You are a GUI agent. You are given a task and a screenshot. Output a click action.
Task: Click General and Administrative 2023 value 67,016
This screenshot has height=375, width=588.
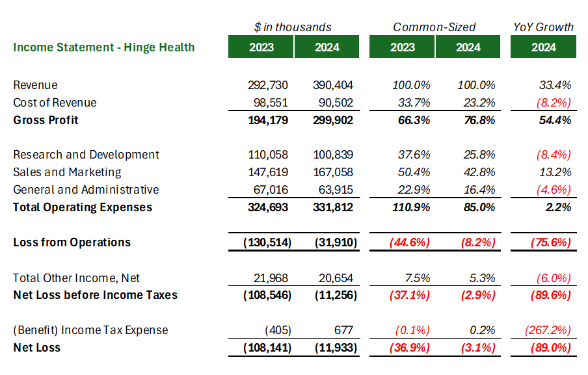[x=268, y=190]
